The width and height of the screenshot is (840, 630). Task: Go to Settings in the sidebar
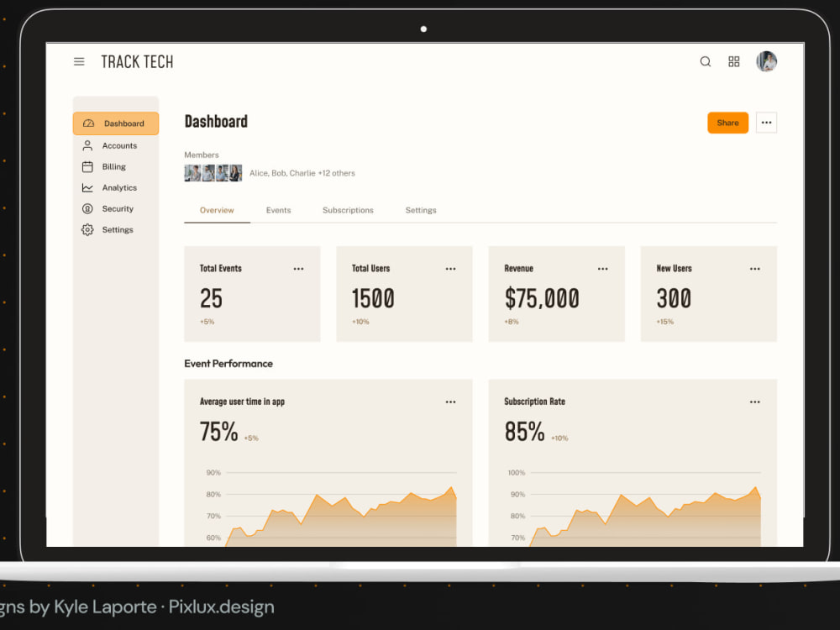pos(116,230)
